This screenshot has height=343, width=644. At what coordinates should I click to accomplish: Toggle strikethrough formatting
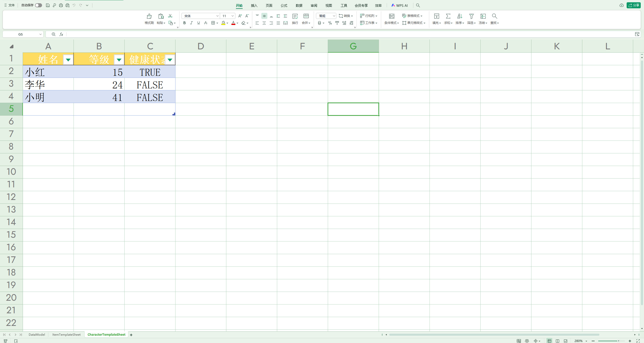click(206, 23)
